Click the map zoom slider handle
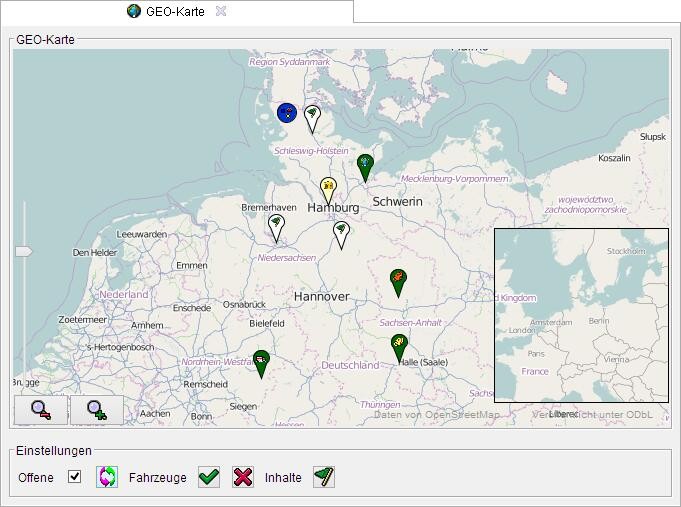Viewport: 681px width, 507px height. (x=24, y=252)
